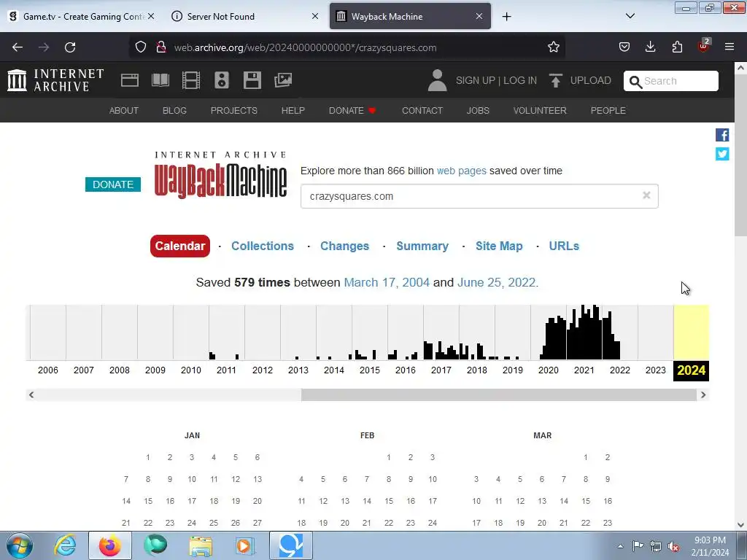
Task: Click the Internet Archive logo
Action: click(55, 80)
